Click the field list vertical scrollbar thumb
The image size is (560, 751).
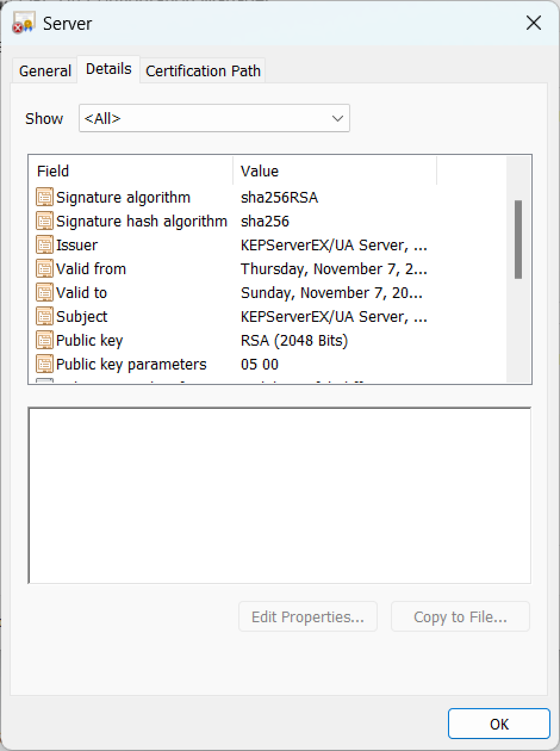point(518,239)
